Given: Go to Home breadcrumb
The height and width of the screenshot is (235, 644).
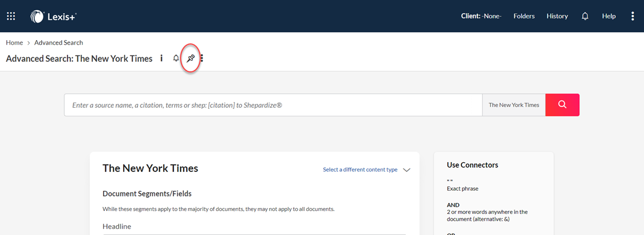Looking at the screenshot, I should pos(14,42).
